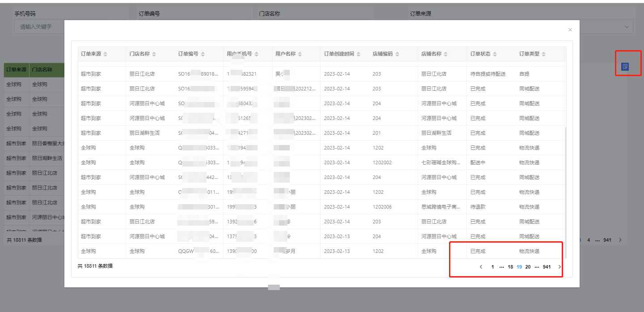Click 待退款 status cell
This screenshot has height=312, width=644.
tap(478, 207)
